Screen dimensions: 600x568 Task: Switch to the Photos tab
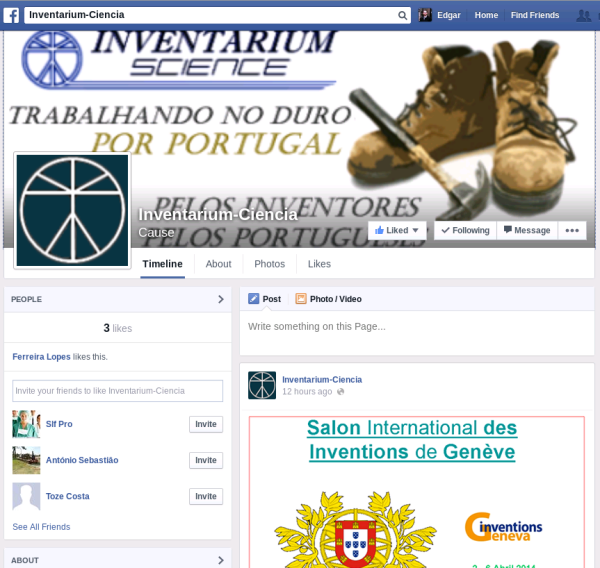[270, 264]
